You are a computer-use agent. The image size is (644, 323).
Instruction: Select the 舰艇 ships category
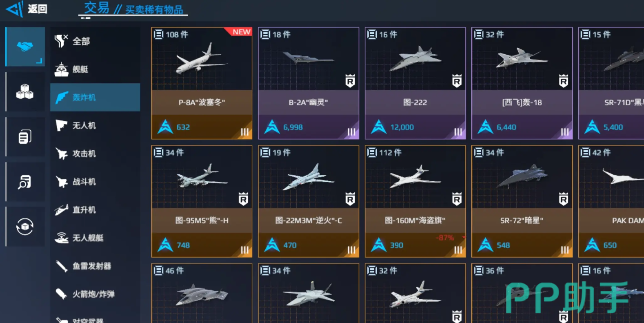(95, 69)
